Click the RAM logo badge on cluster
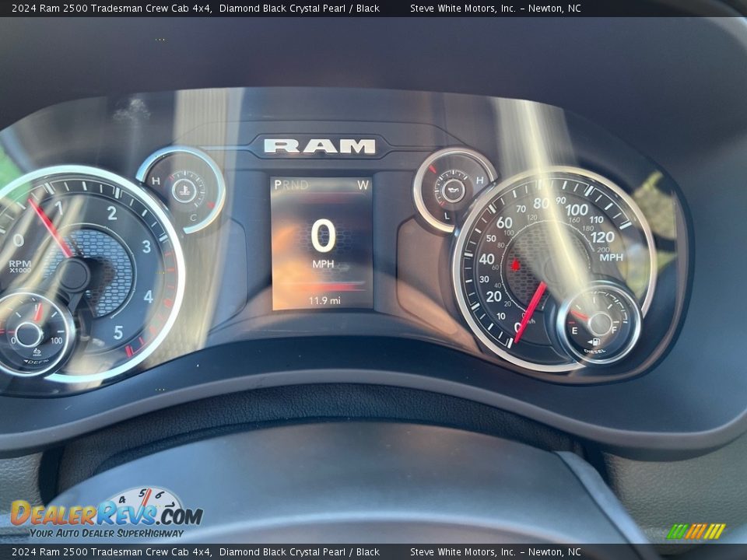The height and width of the screenshot is (560, 747). click(320, 146)
